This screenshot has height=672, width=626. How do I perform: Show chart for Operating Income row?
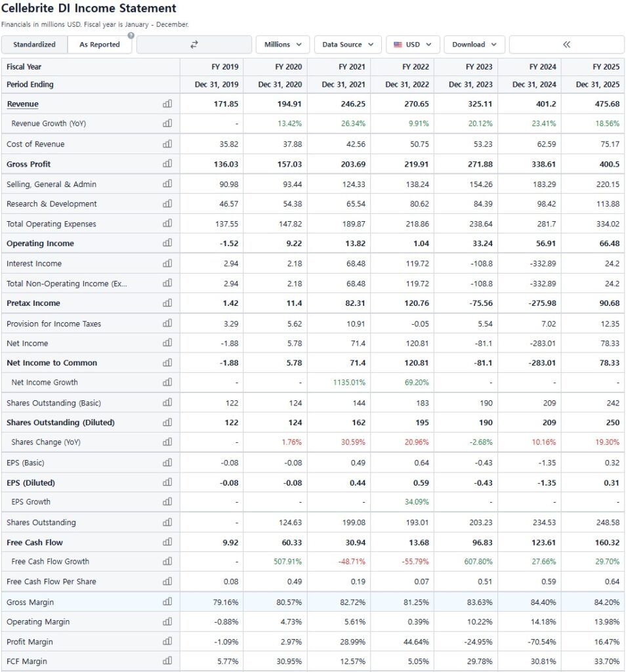167,243
